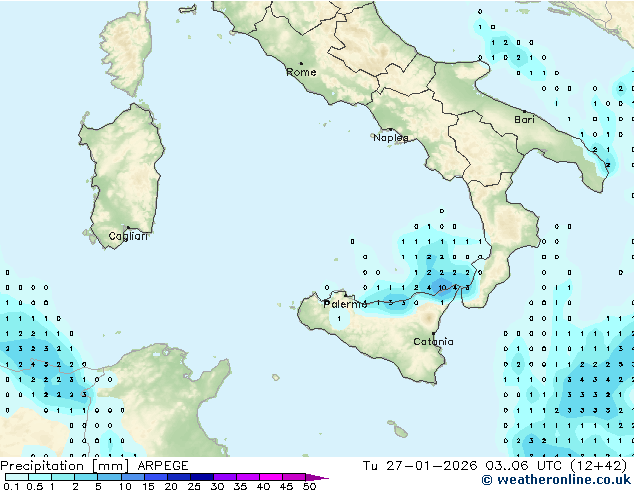Click the '0.1' legend scale label
Image resolution: width=634 pixels, height=490 pixels.
[x=11, y=486]
